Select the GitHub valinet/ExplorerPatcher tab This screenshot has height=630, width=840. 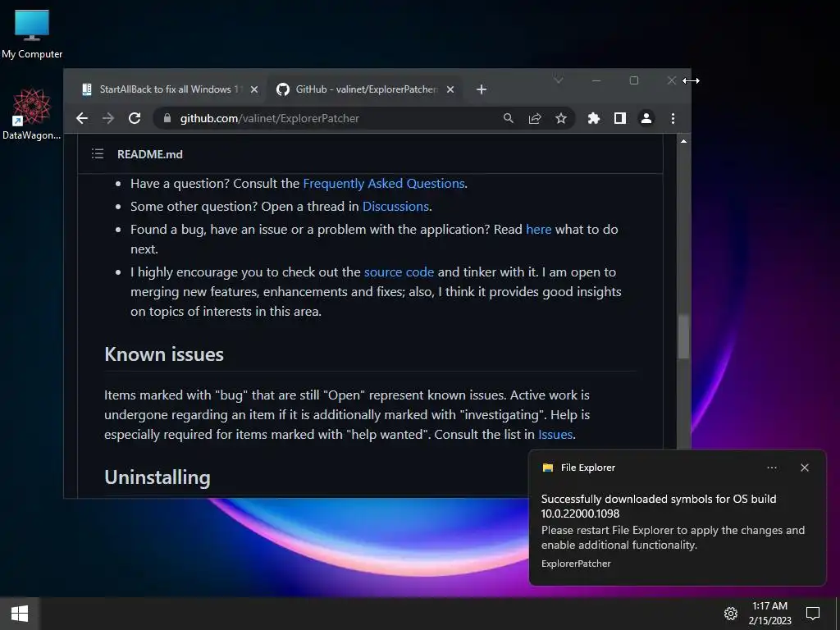(366, 89)
